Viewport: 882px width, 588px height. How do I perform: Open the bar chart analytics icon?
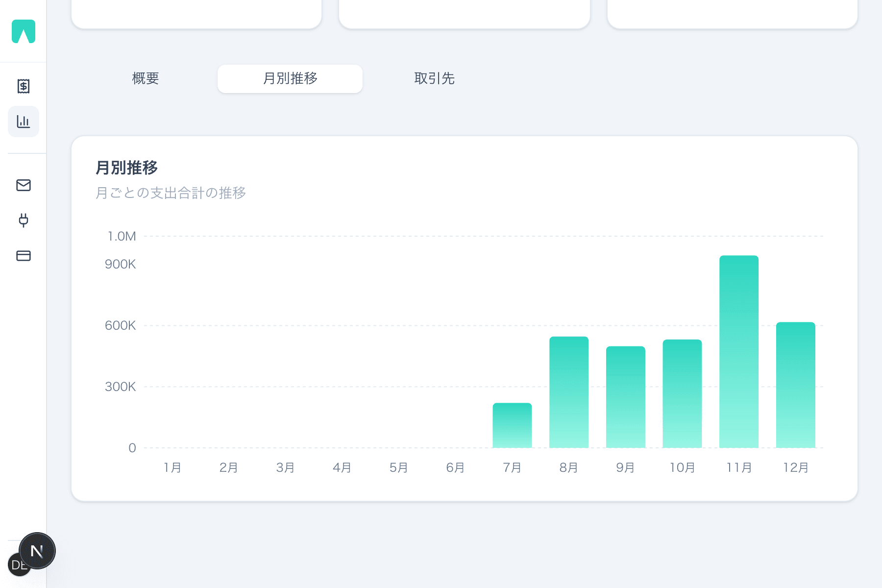[x=23, y=122]
